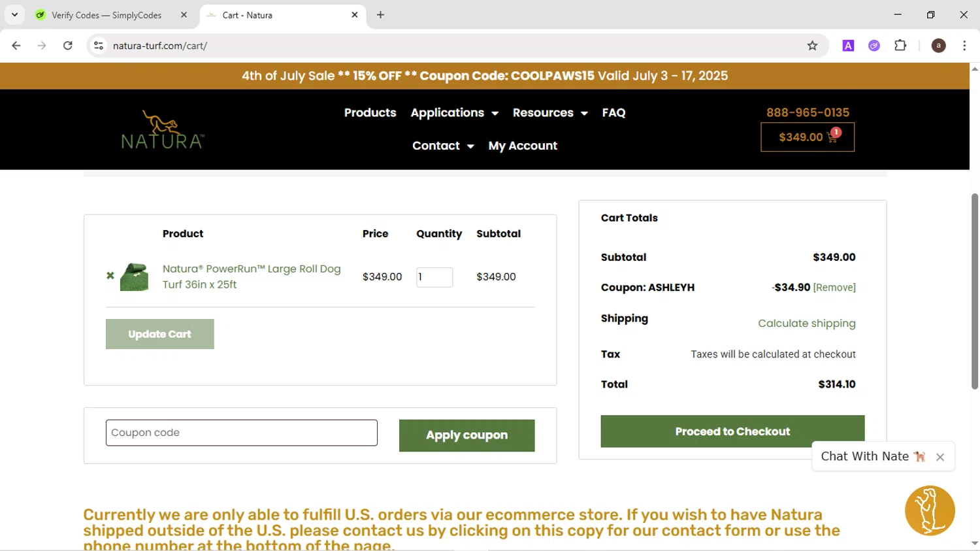Viewport: 980px width, 551px height.
Task: Open the round dog chat widget icon
Action: tap(930, 510)
